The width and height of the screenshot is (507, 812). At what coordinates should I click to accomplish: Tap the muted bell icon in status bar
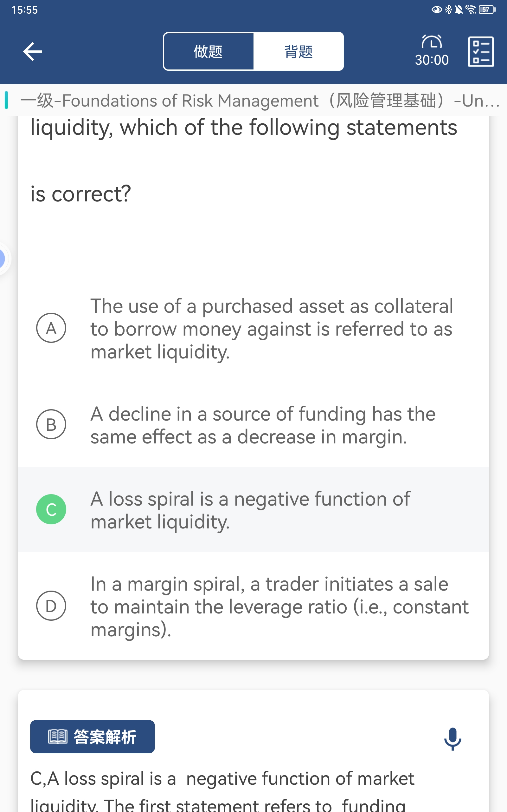459,10
